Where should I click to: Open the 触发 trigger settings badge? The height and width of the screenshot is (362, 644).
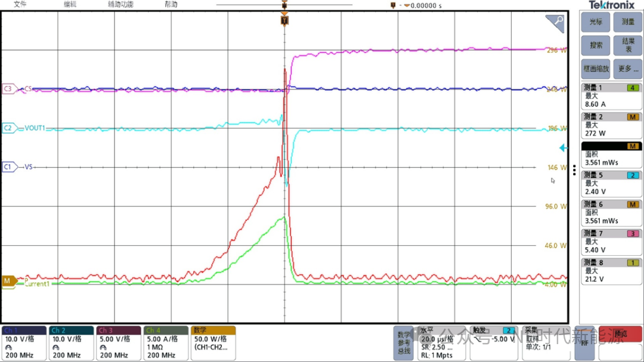coord(493,343)
